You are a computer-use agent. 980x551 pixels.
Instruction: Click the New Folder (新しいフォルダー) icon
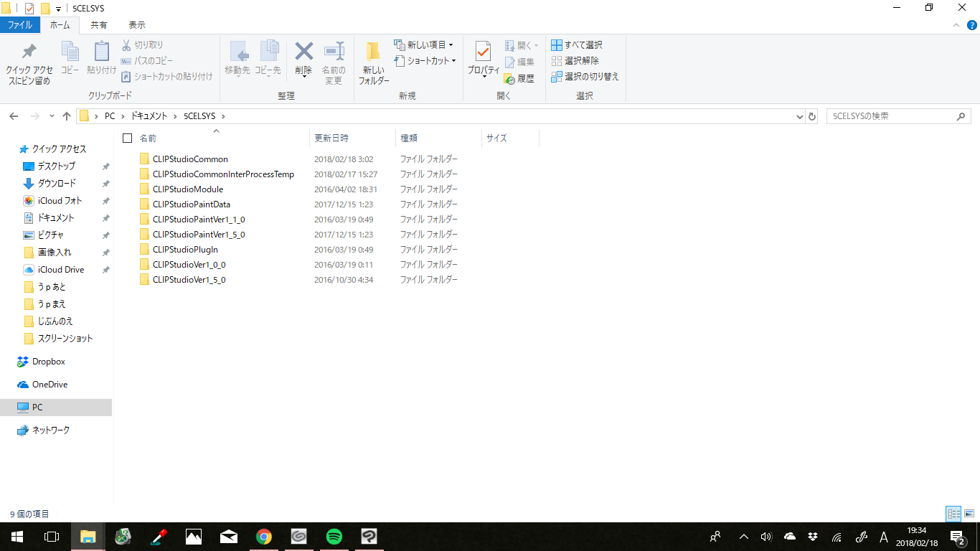pyautogui.click(x=373, y=52)
